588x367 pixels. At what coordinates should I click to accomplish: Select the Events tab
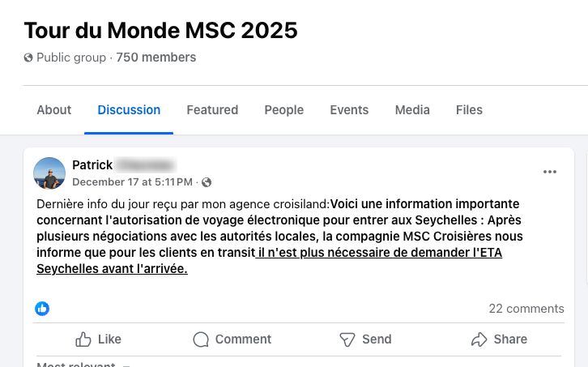tap(349, 110)
